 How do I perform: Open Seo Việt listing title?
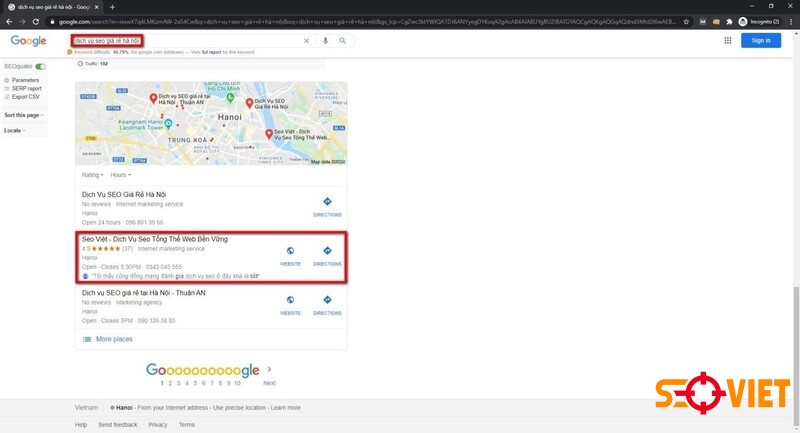click(155, 239)
